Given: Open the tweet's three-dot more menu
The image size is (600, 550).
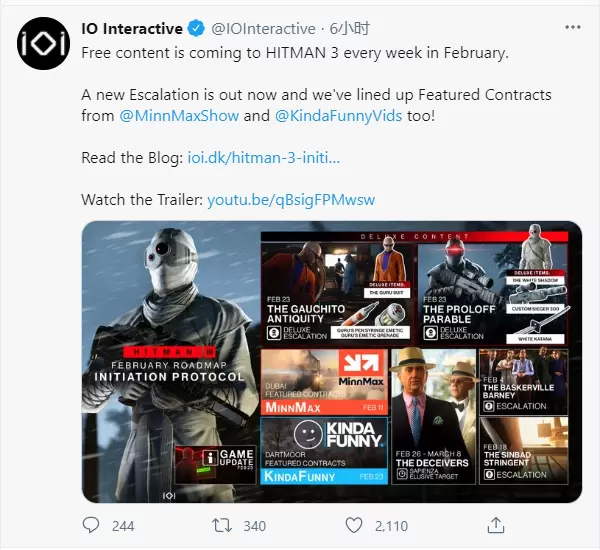Looking at the screenshot, I should 573,28.
